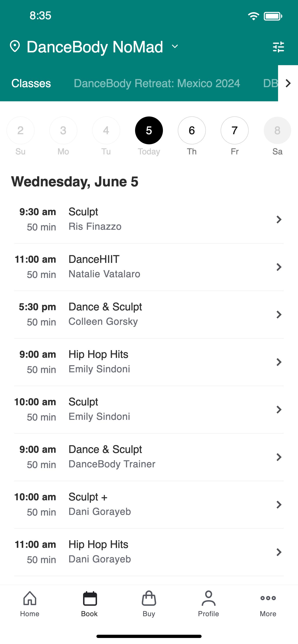Screen dimensions: 298x644
Task: Open the filter settings icon
Action: [278, 47]
